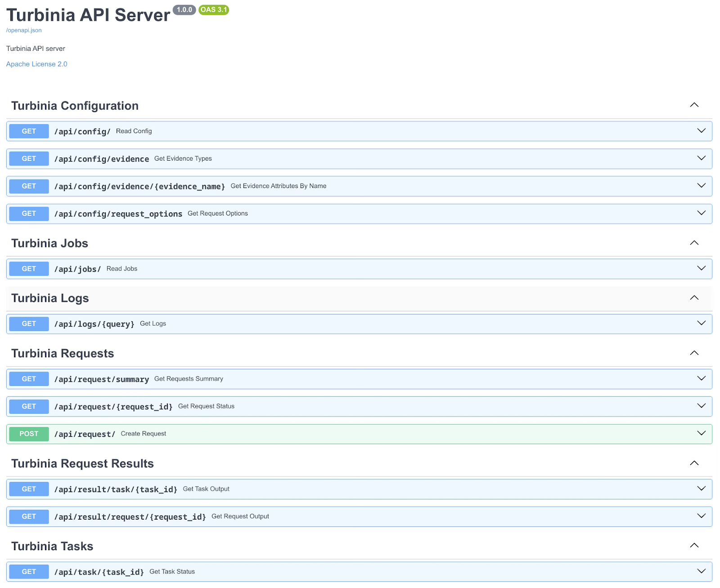Image resolution: width=720 pixels, height=588 pixels.
Task: Select the Turbinia Requests section heading
Action: [x=63, y=354]
